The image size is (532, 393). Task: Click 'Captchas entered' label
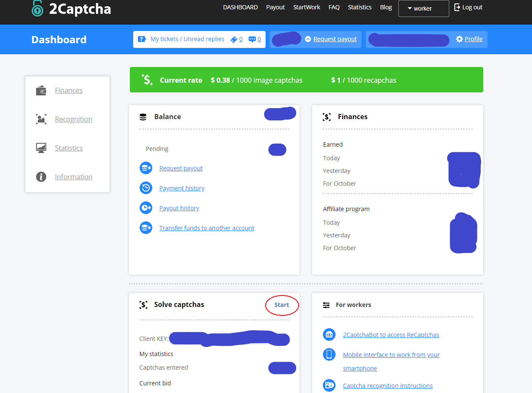164,368
